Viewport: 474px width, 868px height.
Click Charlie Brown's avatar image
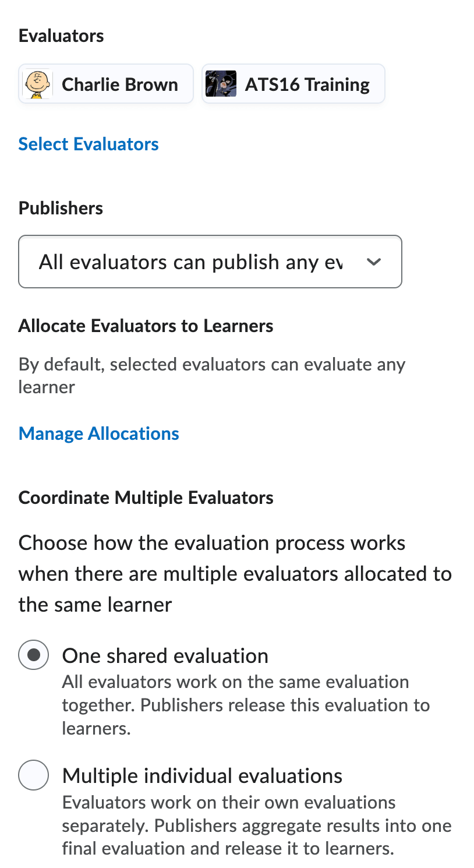(37, 84)
